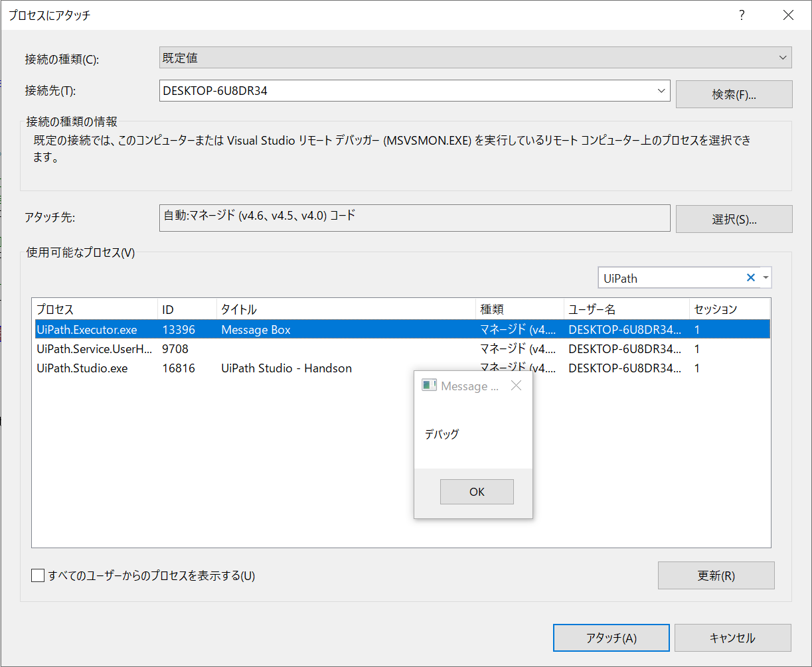Sort by the セッション column header

coord(730,309)
